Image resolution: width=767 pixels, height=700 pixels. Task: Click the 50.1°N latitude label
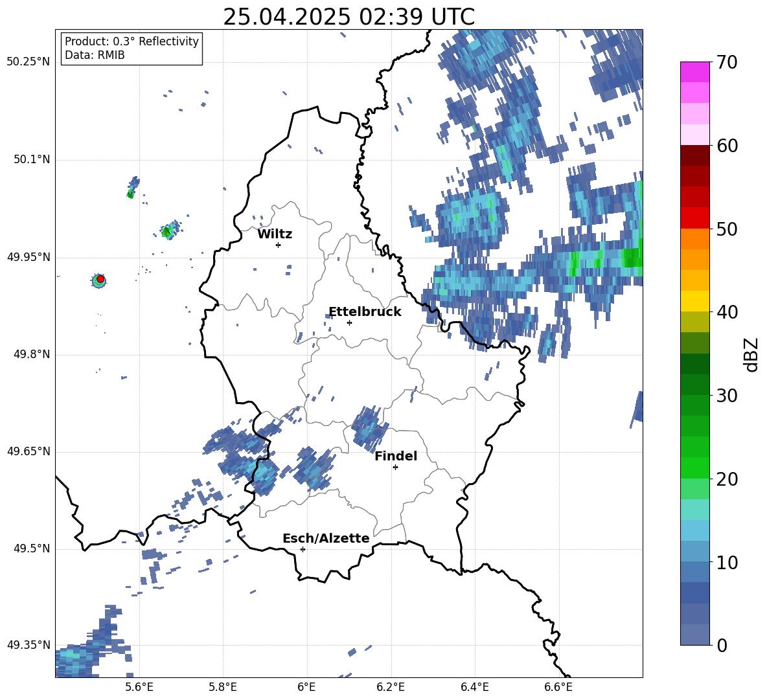pos(32,159)
